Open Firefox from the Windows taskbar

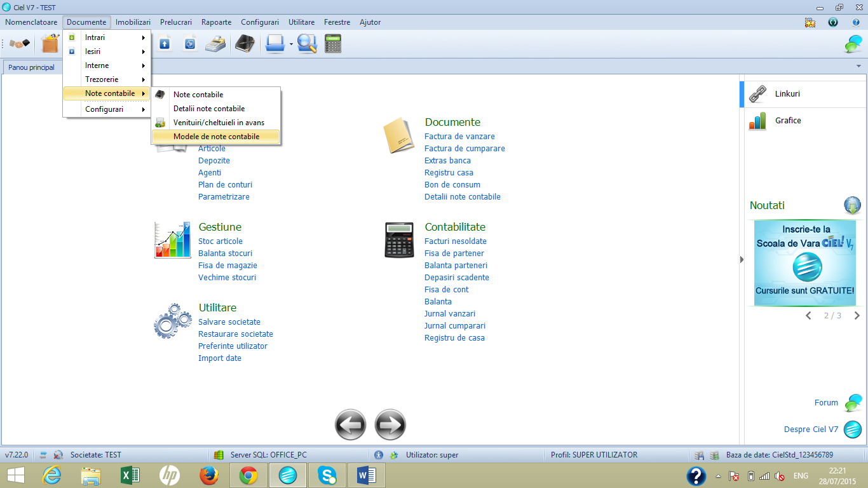209,475
